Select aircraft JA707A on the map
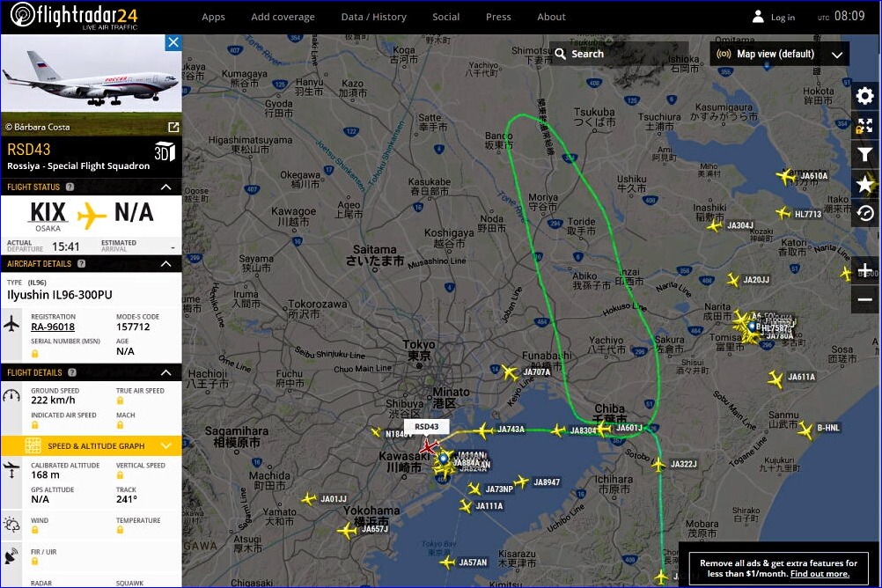This screenshot has width=882, height=588. [510, 372]
